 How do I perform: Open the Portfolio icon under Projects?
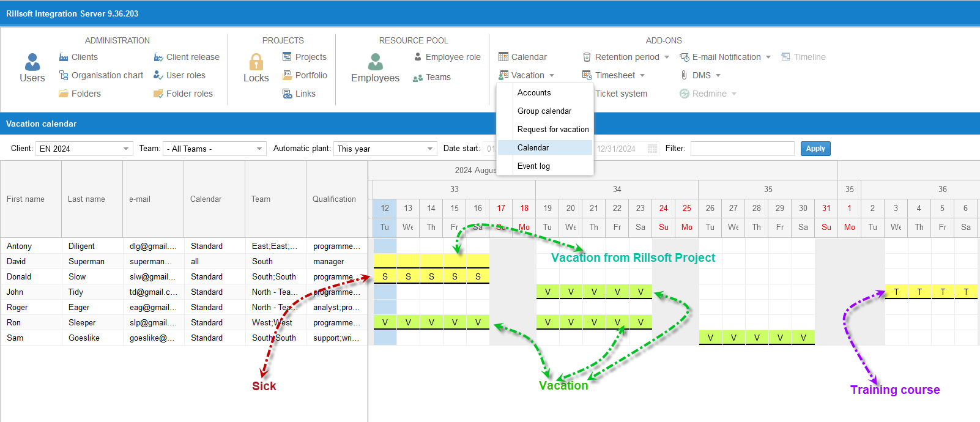287,75
